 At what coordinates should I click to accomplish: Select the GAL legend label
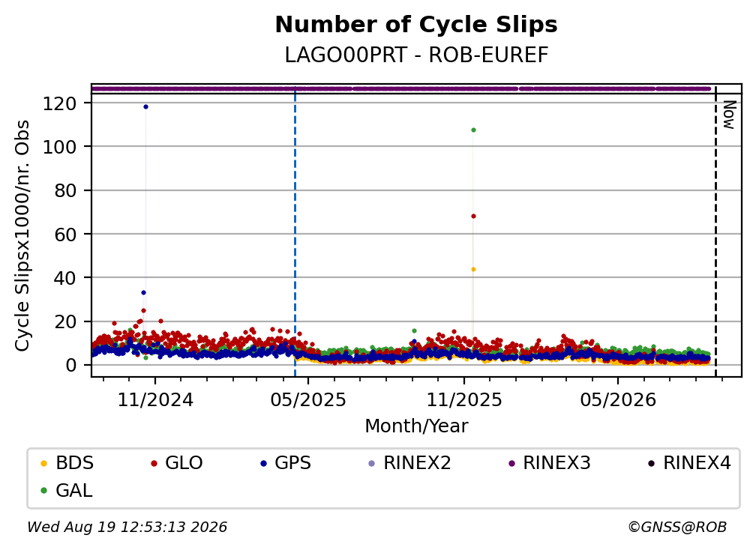[x=73, y=490]
